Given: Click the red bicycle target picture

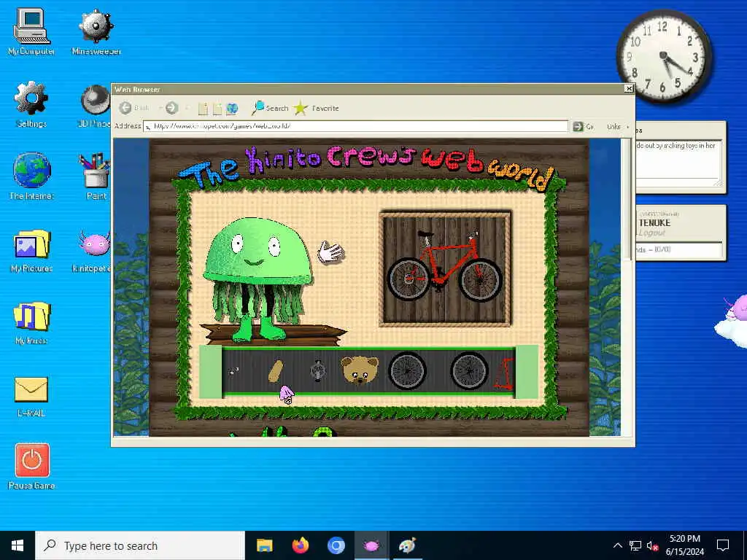Looking at the screenshot, I should (445, 269).
